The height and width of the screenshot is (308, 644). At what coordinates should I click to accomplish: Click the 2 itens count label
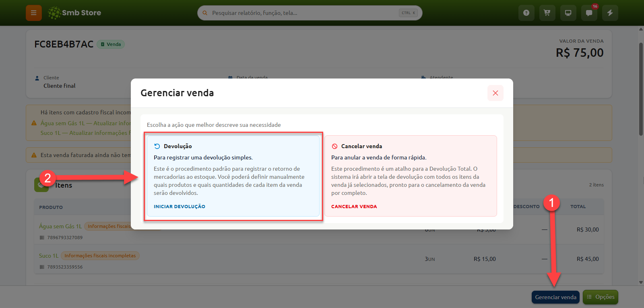click(597, 185)
